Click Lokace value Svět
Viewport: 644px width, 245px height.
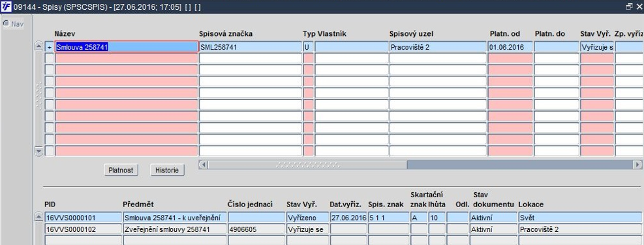(580, 218)
